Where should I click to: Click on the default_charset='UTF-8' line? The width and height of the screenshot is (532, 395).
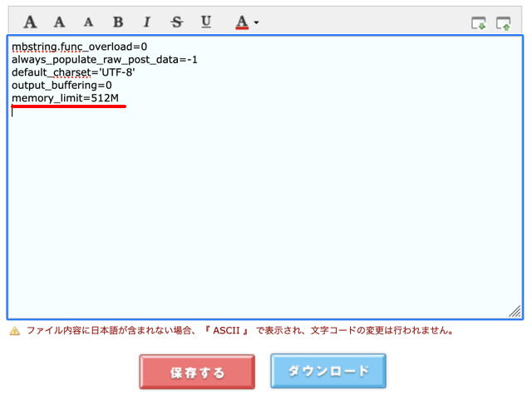(73, 72)
